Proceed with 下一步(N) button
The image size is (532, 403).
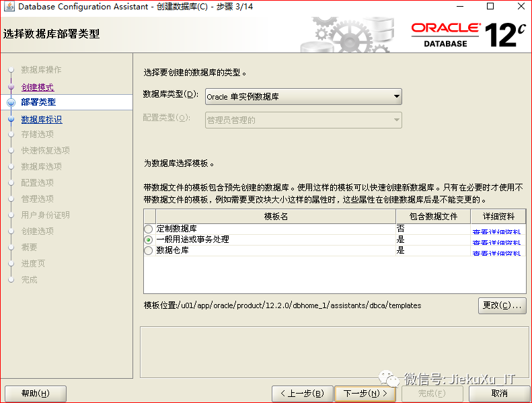(x=365, y=394)
